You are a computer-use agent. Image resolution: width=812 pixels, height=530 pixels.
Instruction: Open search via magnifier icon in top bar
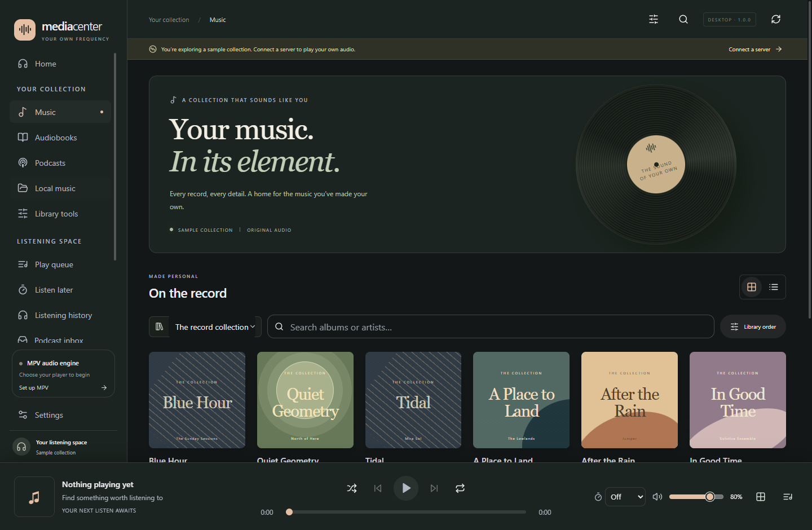coord(683,19)
